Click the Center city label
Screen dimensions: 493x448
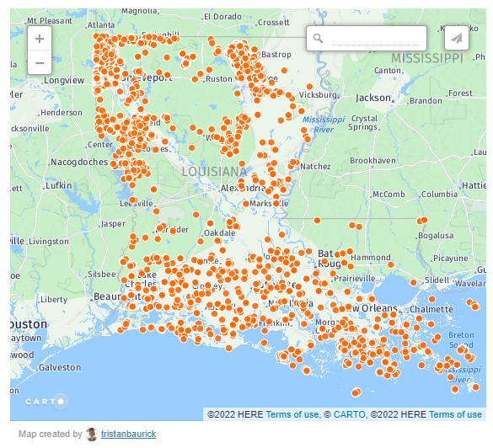tap(99, 145)
